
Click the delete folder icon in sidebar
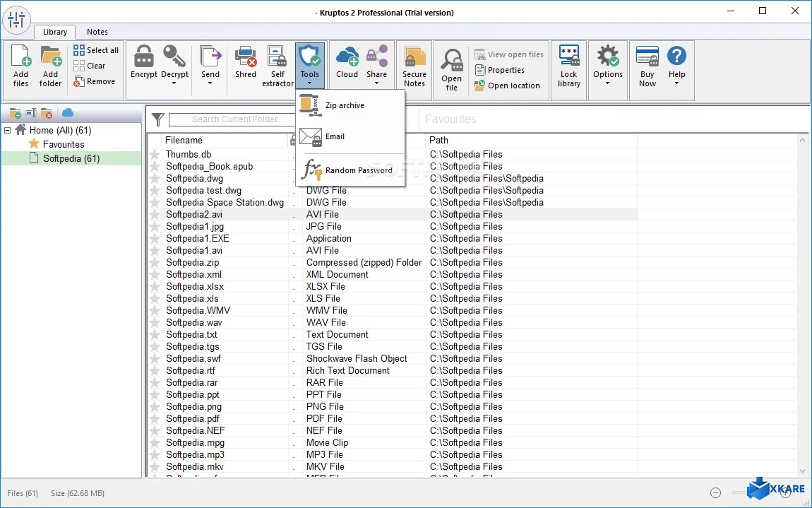pyautogui.click(x=47, y=113)
